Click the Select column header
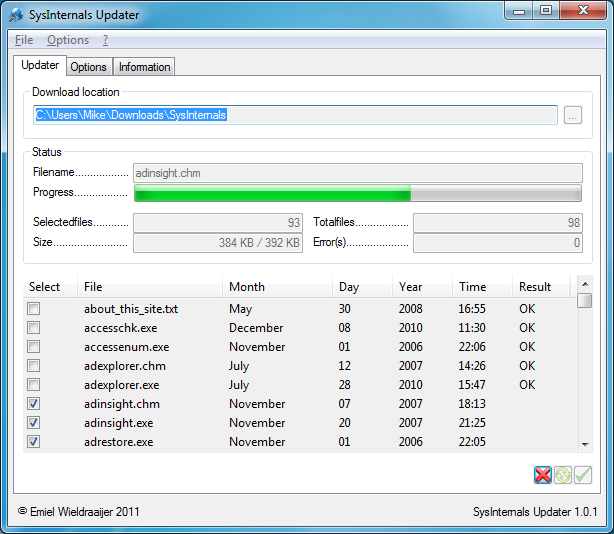614x534 pixels. 50,287
